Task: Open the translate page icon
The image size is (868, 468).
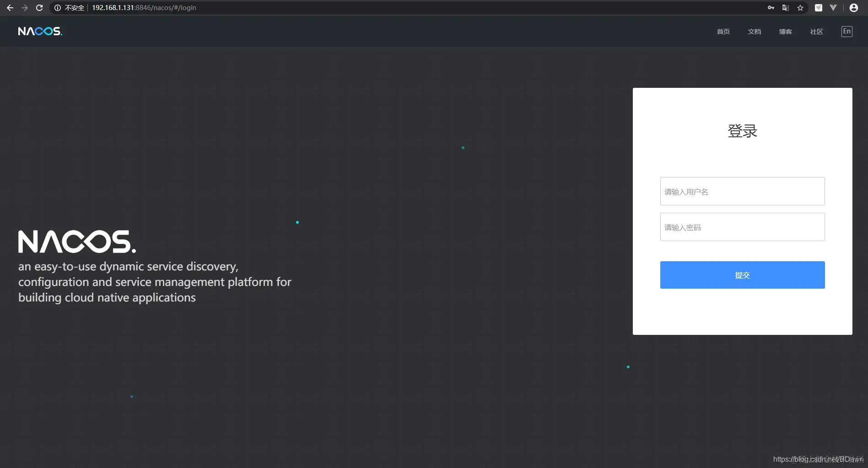Action: pos(786,8)
